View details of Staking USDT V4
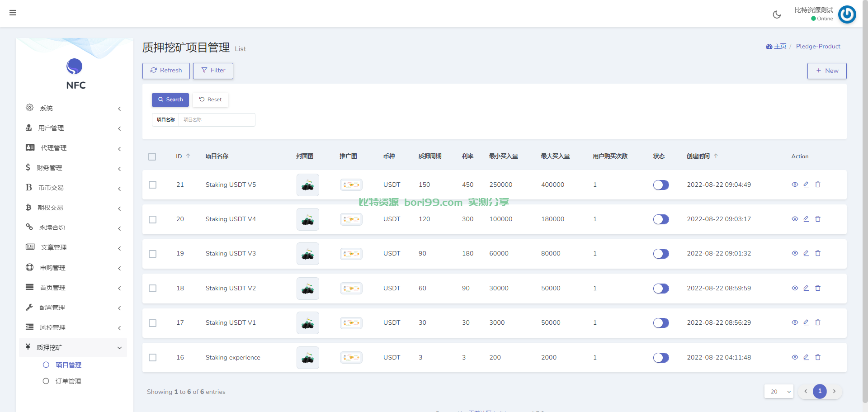This screenshot has height=412, width=868. coord(795,219)
